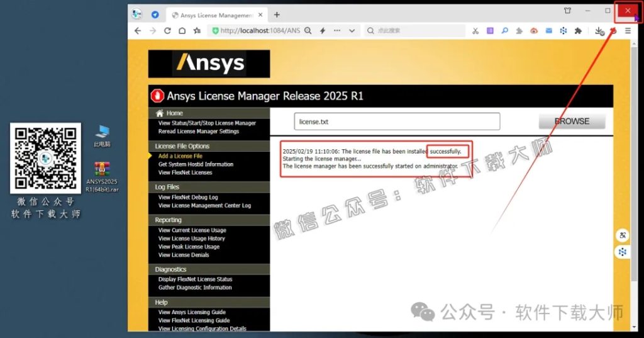Click the zoom magnifier in address bar

[308, 31]
